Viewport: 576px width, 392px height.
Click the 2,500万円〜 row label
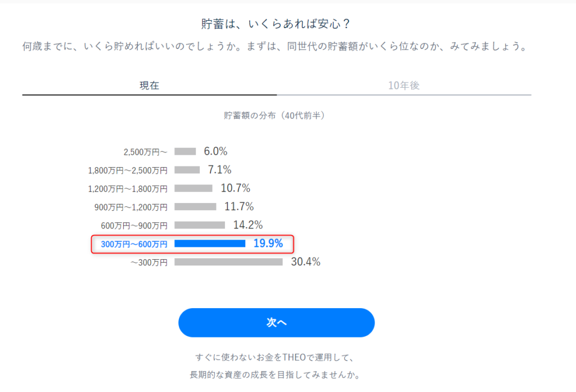pos(145,152)
